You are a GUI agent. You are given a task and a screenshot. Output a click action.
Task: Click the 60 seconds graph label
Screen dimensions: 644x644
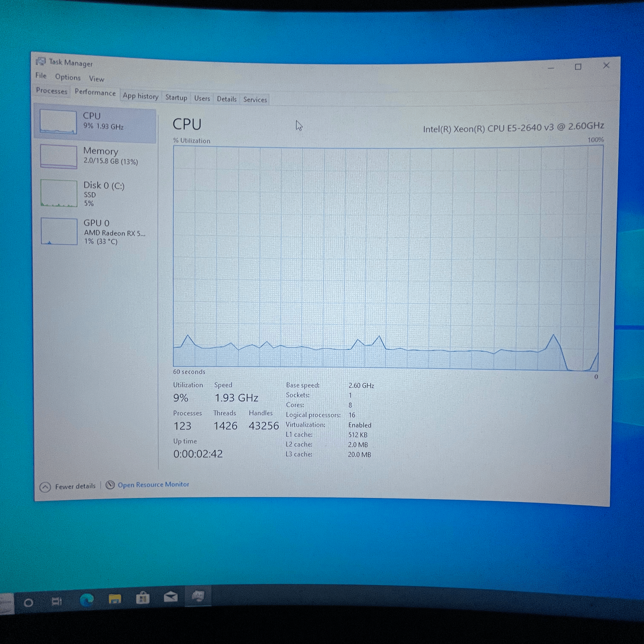pos(189,372)
